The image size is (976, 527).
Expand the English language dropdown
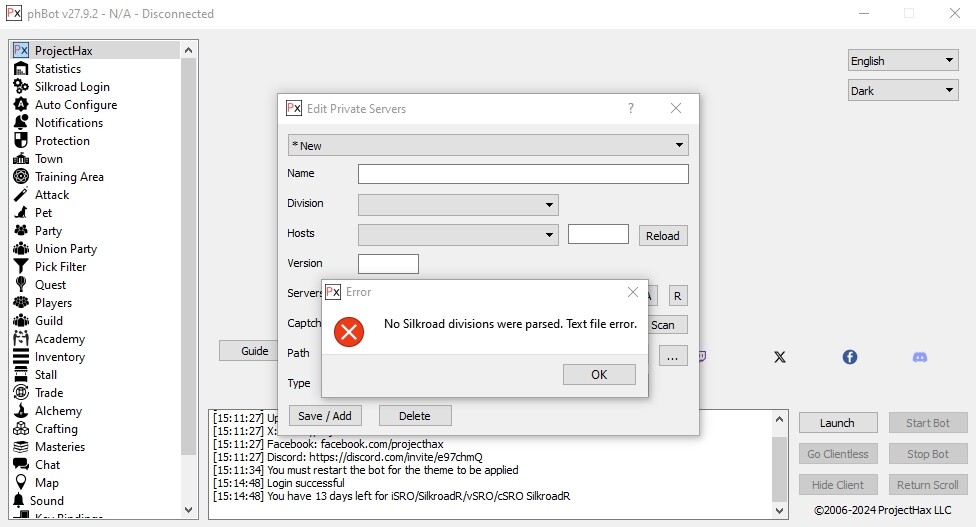[x=903, y=61]
